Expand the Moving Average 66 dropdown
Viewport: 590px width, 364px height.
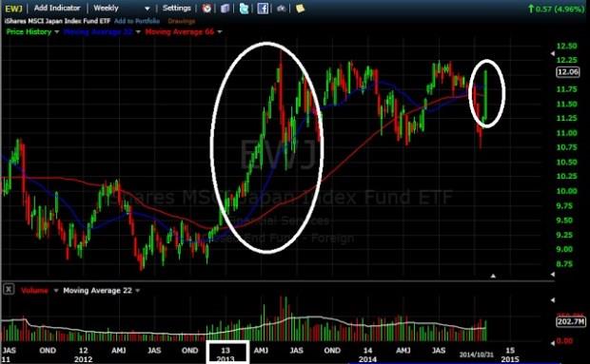tap(220, 32)
